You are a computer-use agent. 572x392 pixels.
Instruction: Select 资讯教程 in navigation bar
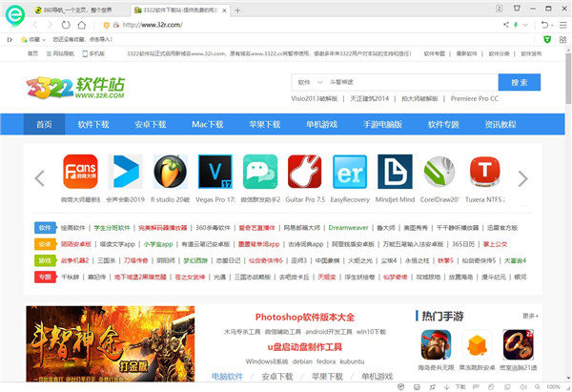coord(500,124)
